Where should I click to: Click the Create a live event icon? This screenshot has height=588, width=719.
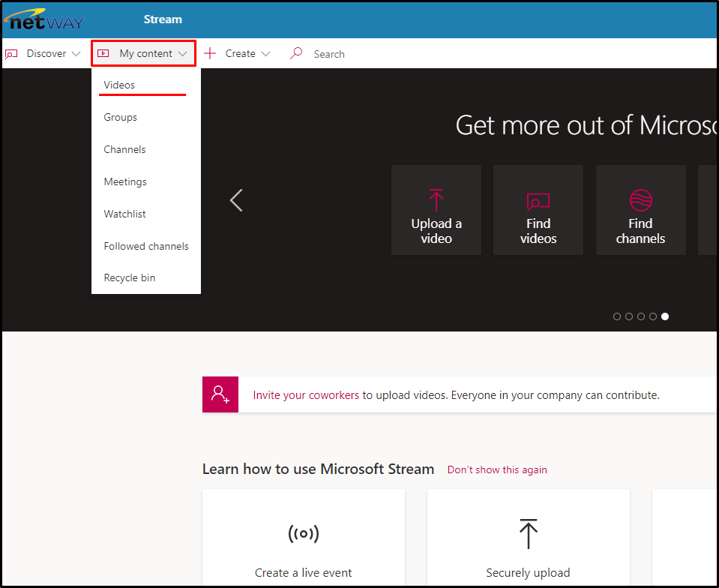click(303, 534)
